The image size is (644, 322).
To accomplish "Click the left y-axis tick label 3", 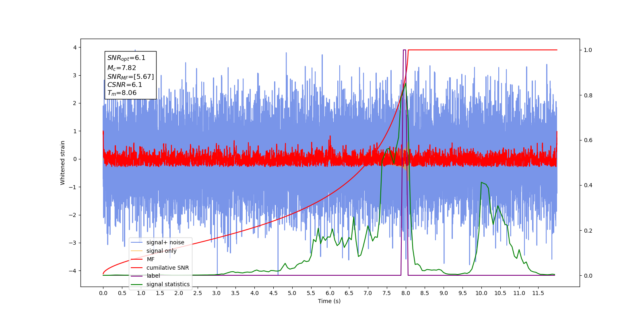I will coord(75,75).
